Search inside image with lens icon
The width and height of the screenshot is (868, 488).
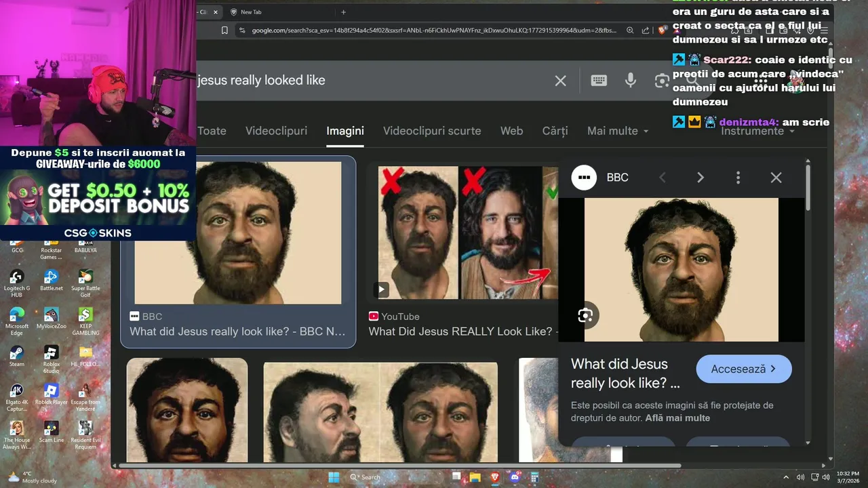point(585,315)
